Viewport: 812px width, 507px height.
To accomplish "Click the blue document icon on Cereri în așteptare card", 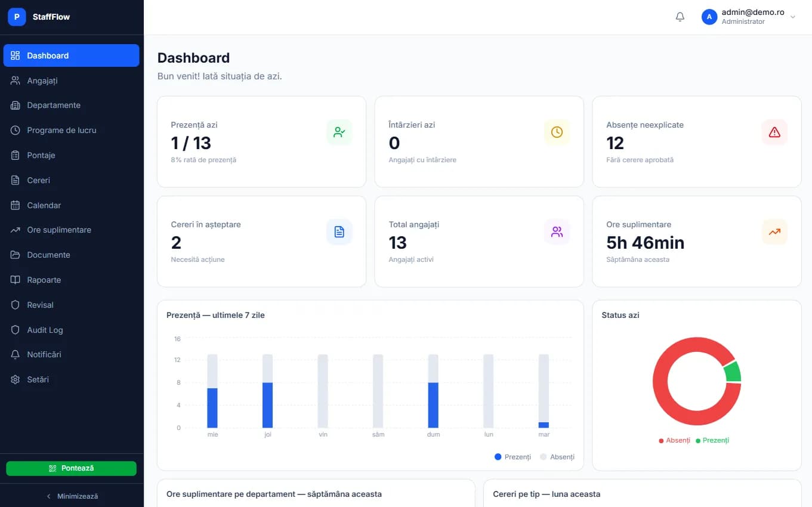I will 339,232.
